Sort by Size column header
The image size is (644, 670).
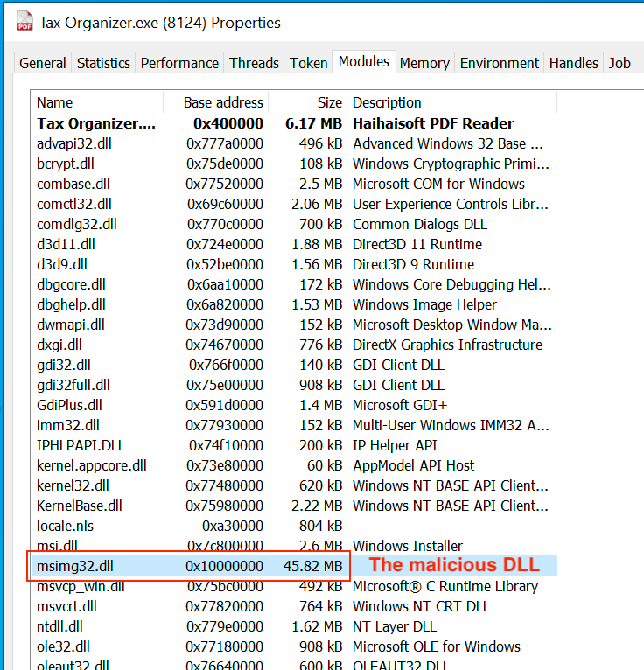(x=308, y=102)
